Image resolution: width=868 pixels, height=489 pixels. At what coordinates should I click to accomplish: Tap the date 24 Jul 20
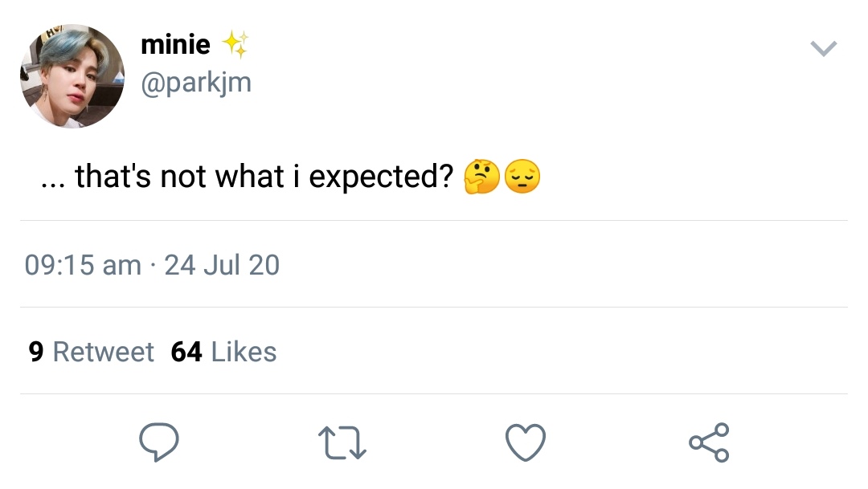pos(222,265)
